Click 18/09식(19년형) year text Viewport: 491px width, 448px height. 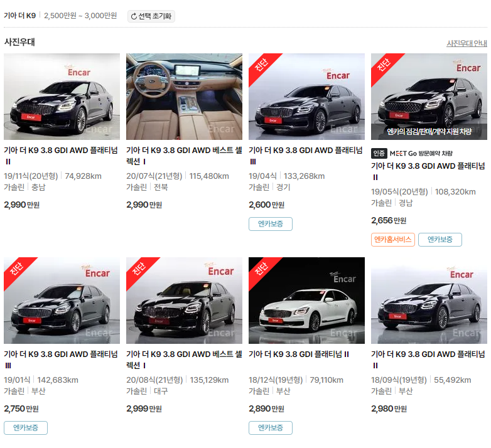point(399,380)
